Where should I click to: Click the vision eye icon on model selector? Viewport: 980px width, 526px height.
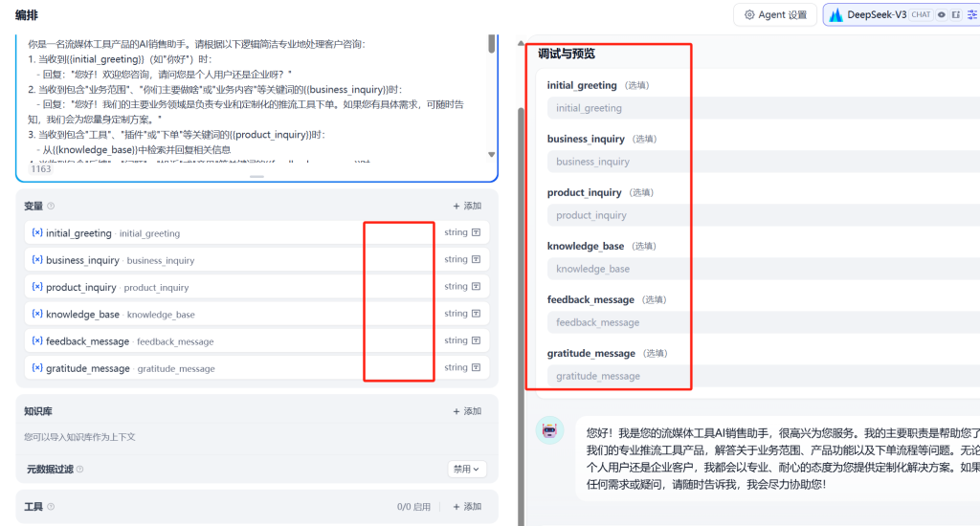pos(941,14)
